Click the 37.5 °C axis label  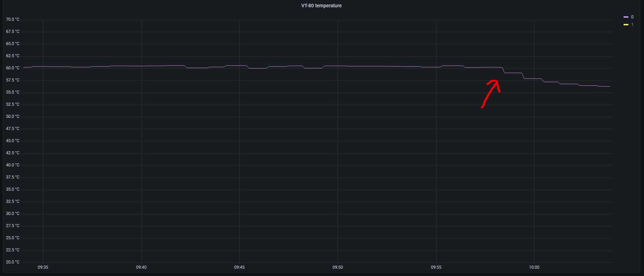click(x=13, y=177)
